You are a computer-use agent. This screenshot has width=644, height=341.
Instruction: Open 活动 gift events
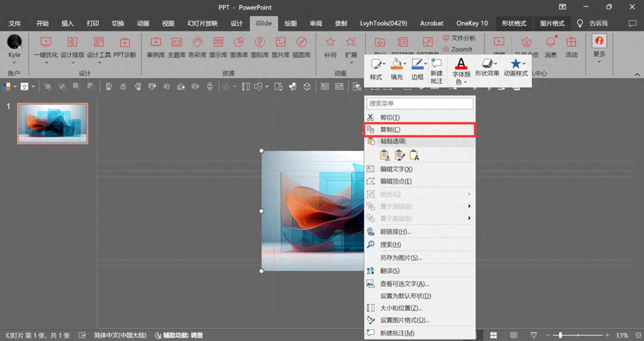point(572,47)
